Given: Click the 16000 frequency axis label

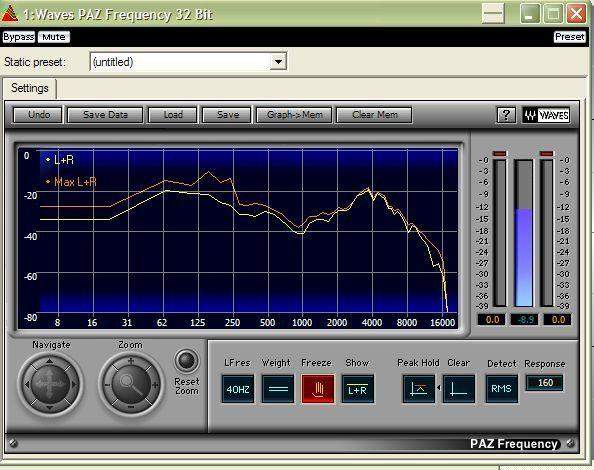Looking at the screenshot, I should (x=442, y=323).
